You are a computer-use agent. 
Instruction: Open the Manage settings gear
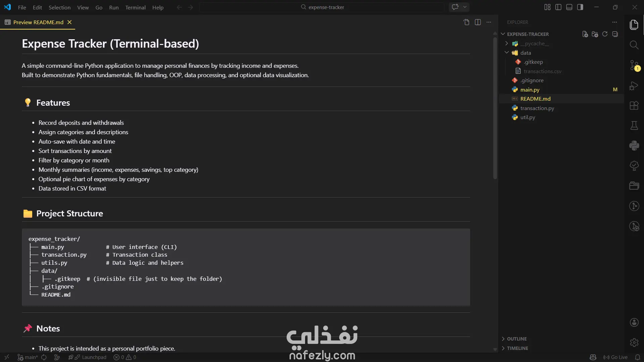pyautogui.click(x=634, y=343)
